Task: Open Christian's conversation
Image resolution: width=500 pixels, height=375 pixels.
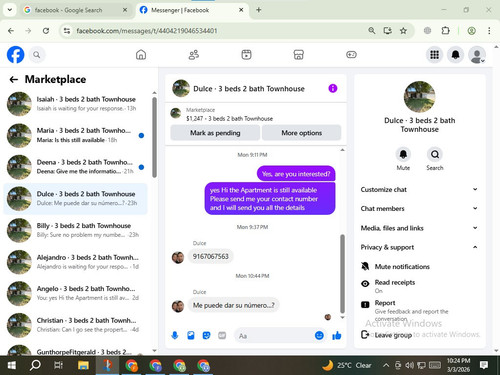Action: 75,325
